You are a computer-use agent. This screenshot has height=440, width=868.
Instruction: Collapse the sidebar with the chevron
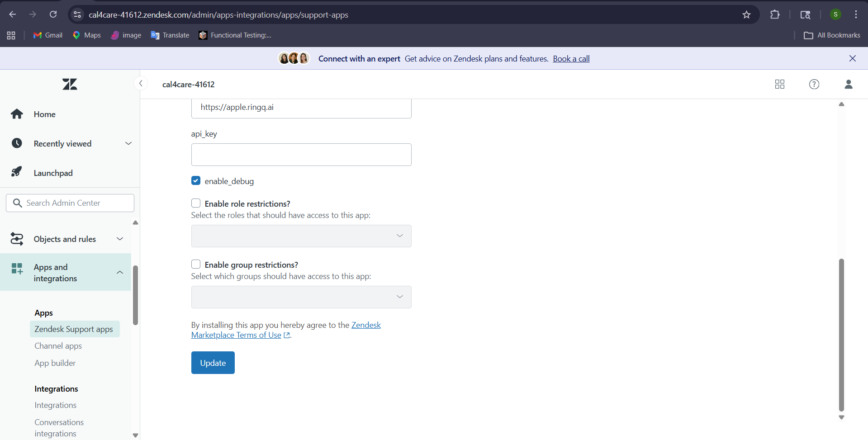click(141, 83)
